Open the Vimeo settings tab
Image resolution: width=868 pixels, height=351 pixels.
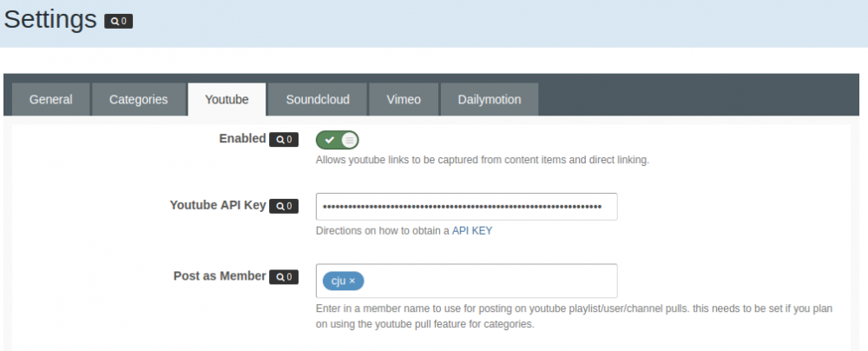404,99
